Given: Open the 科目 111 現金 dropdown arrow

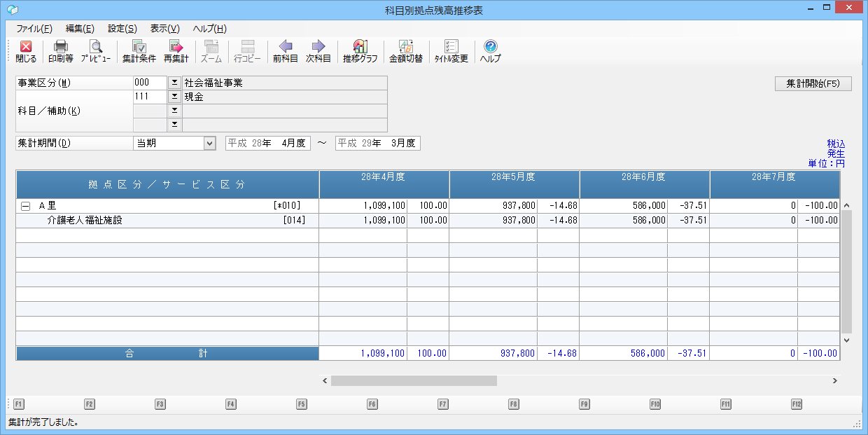Looking at the screenshot, I should [x=174, y=97].
